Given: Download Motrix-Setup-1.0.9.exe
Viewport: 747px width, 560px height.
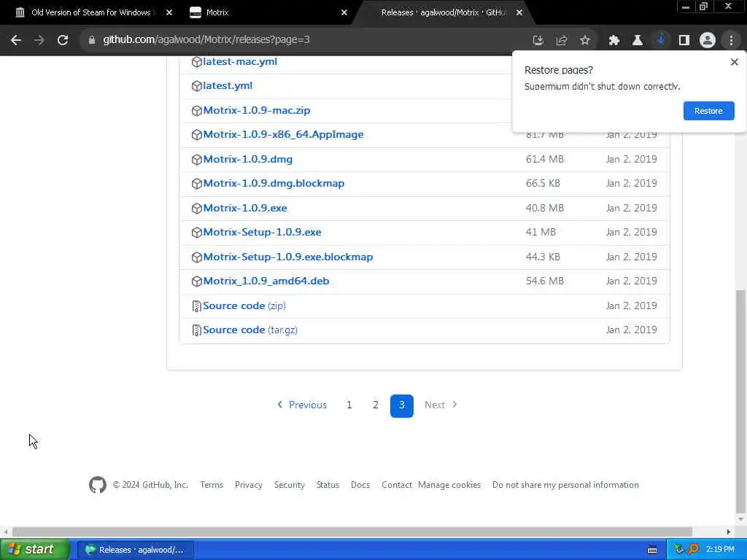Looking at the screenshot, I should [263, 233].
